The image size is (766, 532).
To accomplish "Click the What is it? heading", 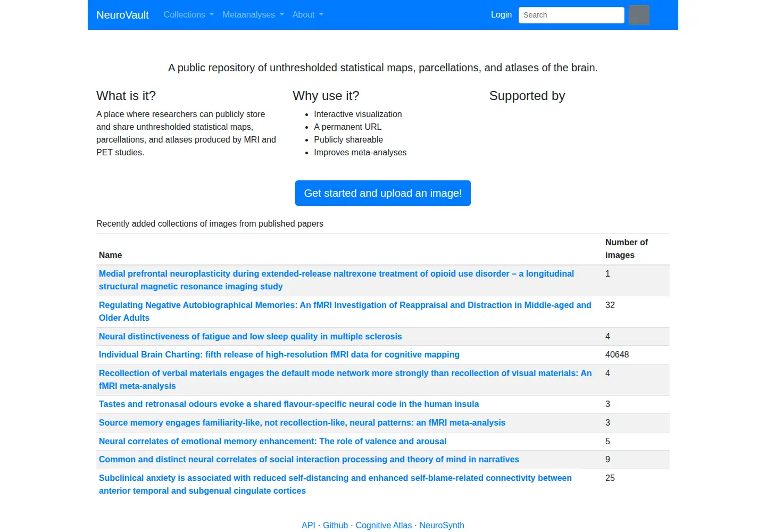I will click(126, 96).
